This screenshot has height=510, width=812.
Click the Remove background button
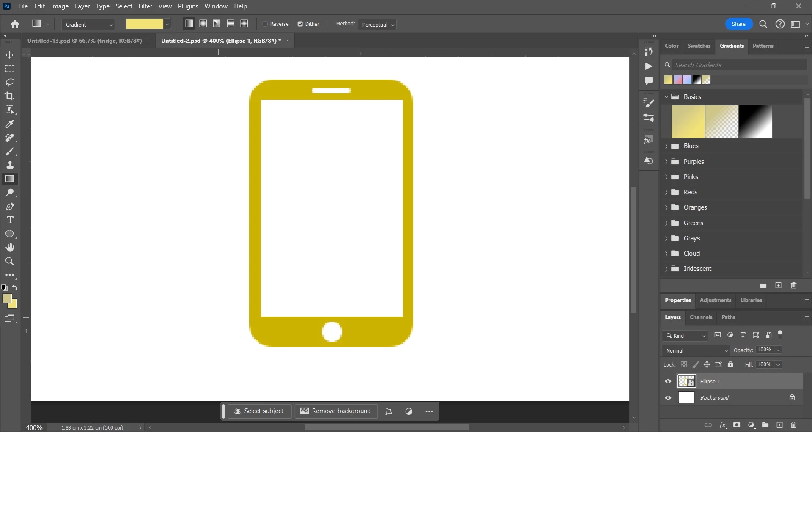click(x=336, y=411)
